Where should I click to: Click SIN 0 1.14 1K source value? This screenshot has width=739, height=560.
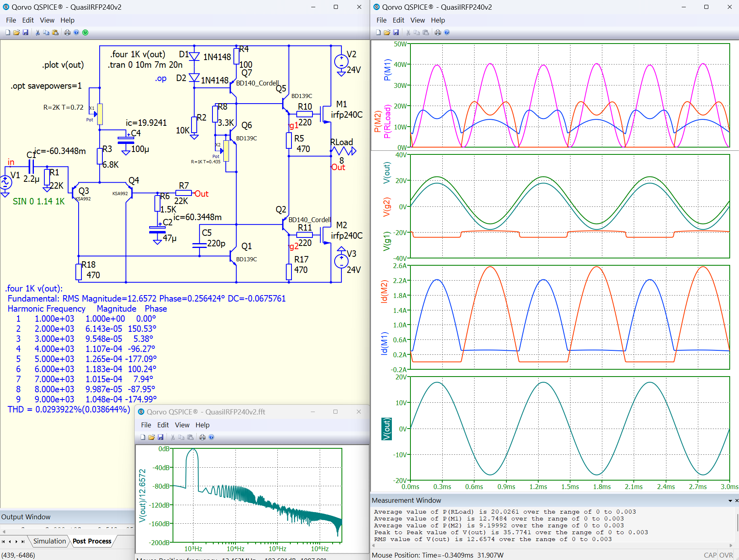[x=39, y=202]
